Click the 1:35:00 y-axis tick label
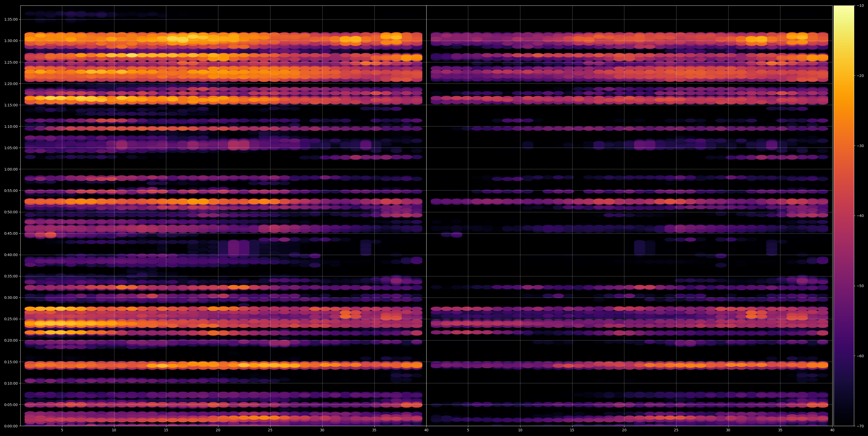 pyautogui.click(x=11, y=19)
